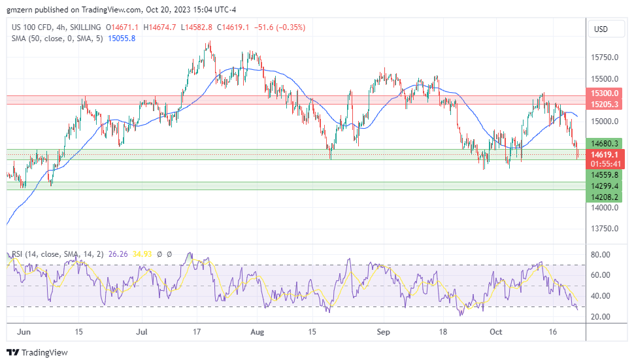Click the Oct date label on time axis
The height and width of the screenshot is (364, 634).
pyautogui.click(x=495, y=331)
